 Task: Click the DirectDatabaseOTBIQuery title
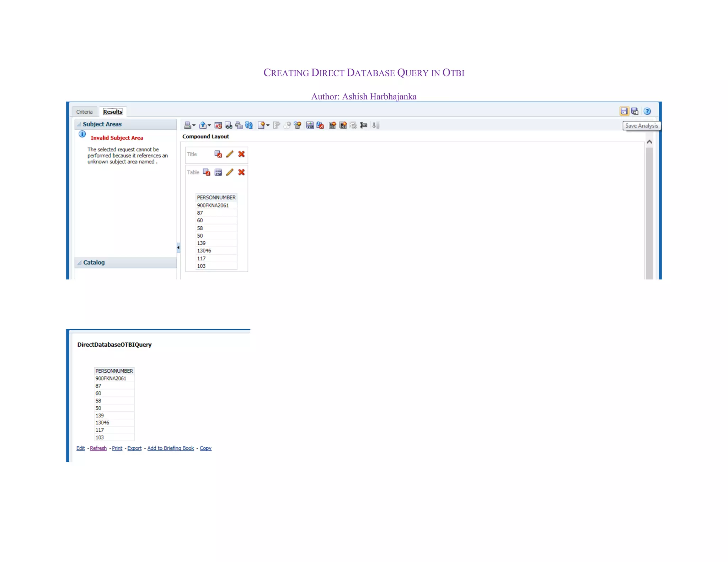pos(114,345)
